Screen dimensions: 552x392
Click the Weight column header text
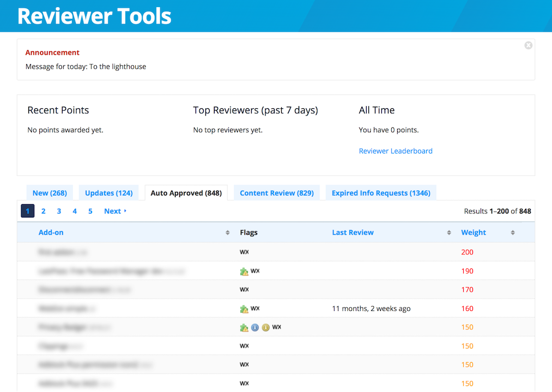474,232
